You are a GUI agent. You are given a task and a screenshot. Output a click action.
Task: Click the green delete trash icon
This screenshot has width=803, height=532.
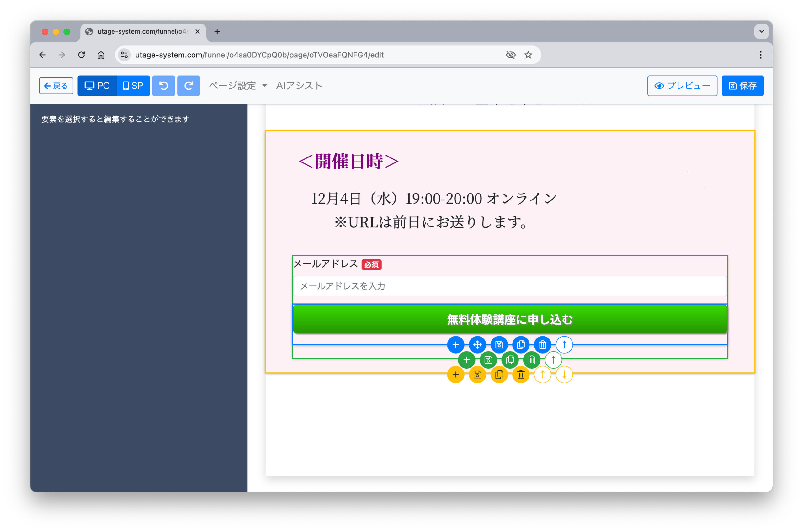tap(532, 360)
